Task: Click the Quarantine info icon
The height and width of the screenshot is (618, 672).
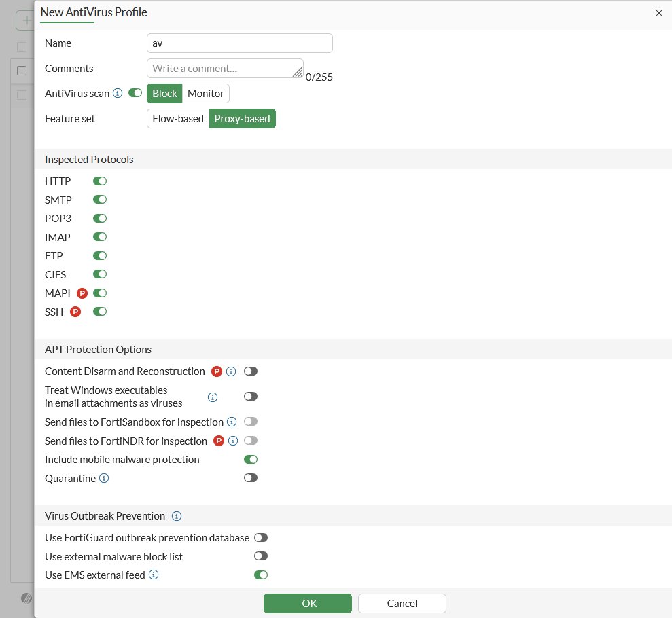Action: 104,478
